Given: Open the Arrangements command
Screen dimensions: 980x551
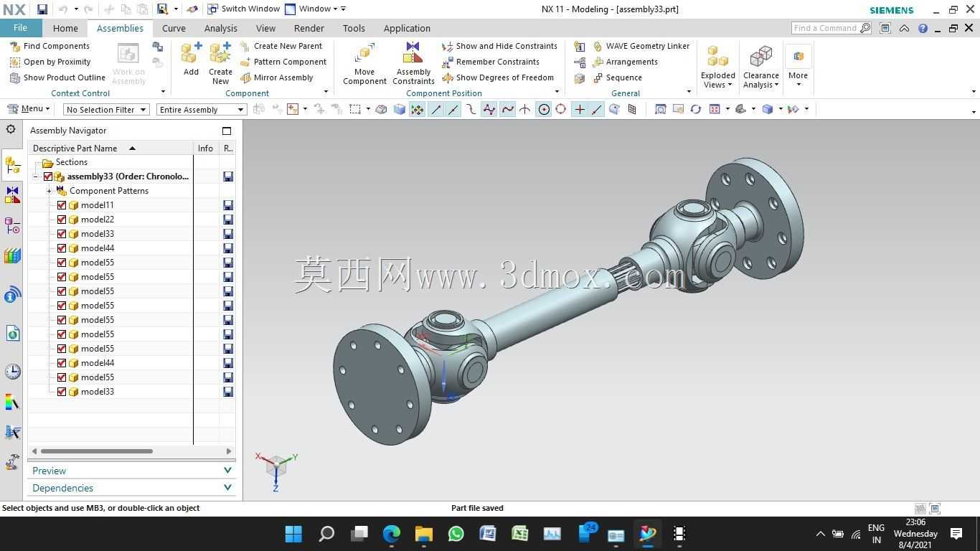Looking at the screenshot, I should [x=624, y=62].
